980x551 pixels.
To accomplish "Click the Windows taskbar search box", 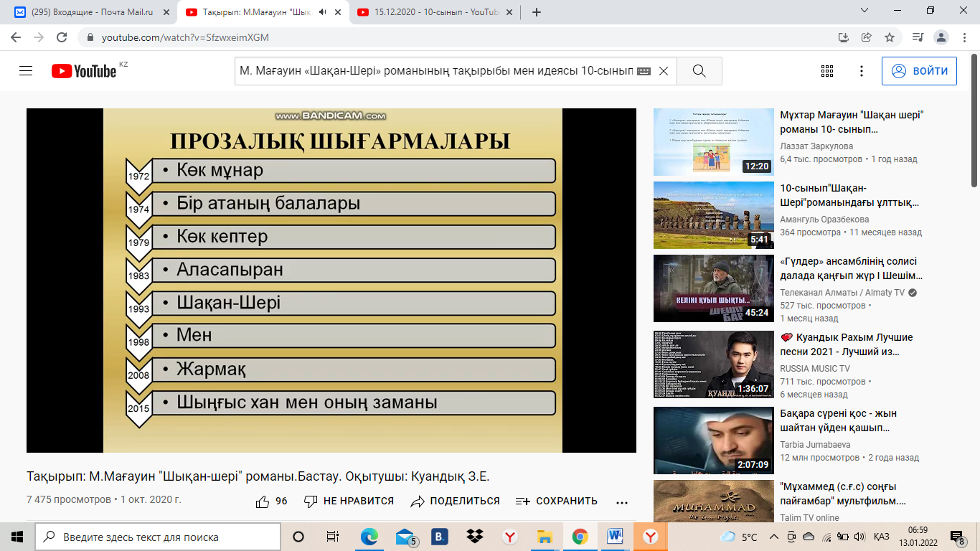I will [158, 537].
